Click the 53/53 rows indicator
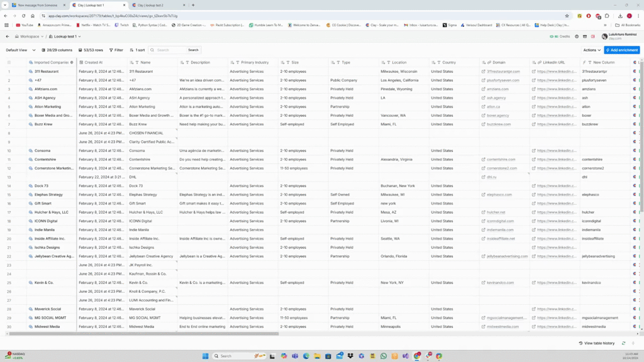This screenshot has width=644, height=362. click(x=91, y=50)
